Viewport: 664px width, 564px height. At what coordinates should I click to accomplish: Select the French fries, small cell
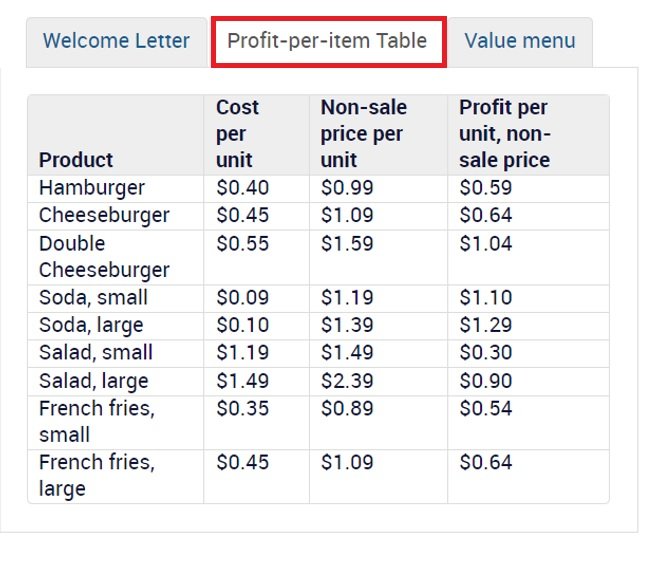96,421
